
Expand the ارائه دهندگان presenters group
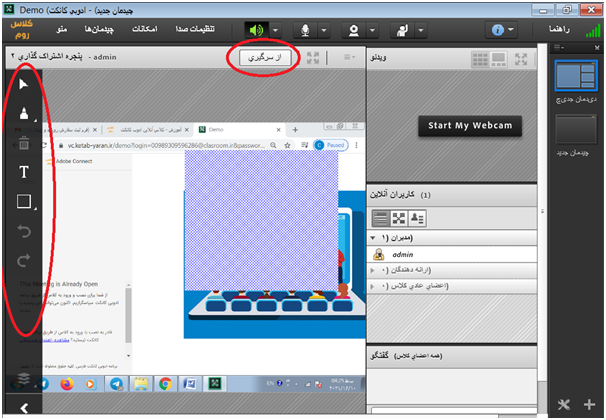pos(373,270)
